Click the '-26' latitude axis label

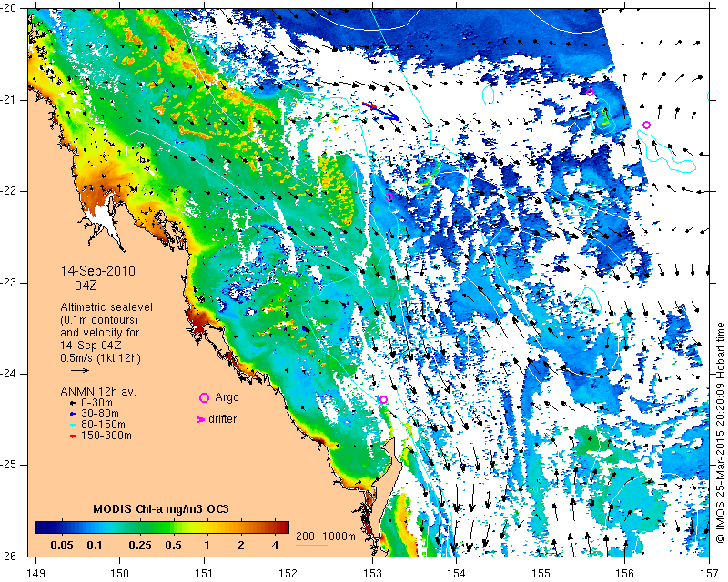tap(8, 556)
